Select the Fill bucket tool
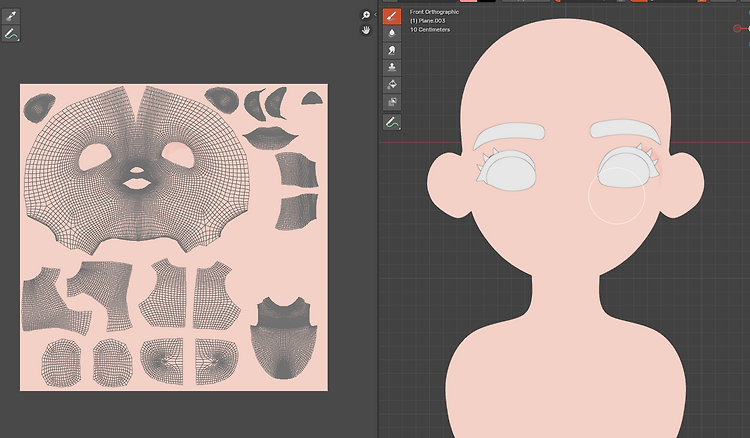The width and height of the screenshot is (750, 438). (392, 85)
